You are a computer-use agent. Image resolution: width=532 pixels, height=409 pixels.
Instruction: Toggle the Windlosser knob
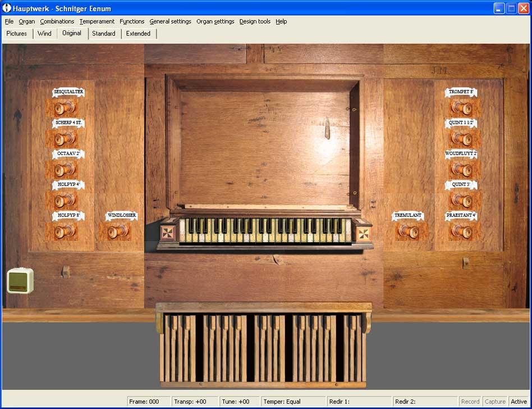point(118,231)
